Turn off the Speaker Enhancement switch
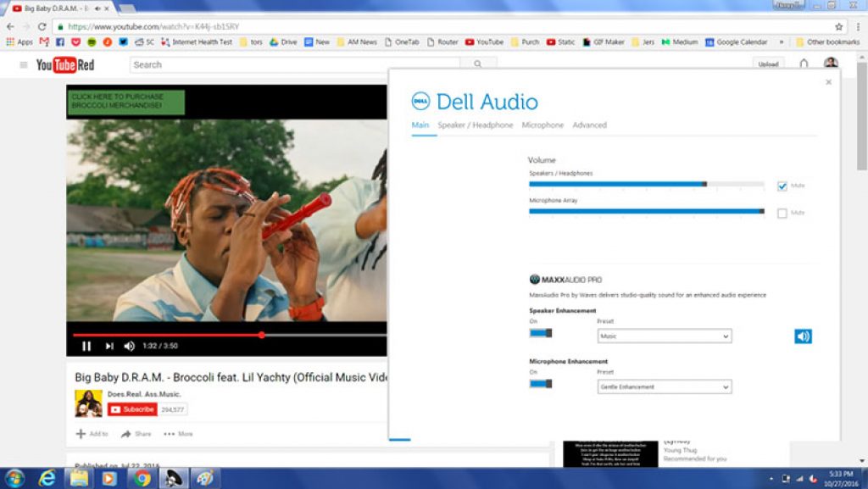Screen dimensions: 868x489 pos(541,333)
